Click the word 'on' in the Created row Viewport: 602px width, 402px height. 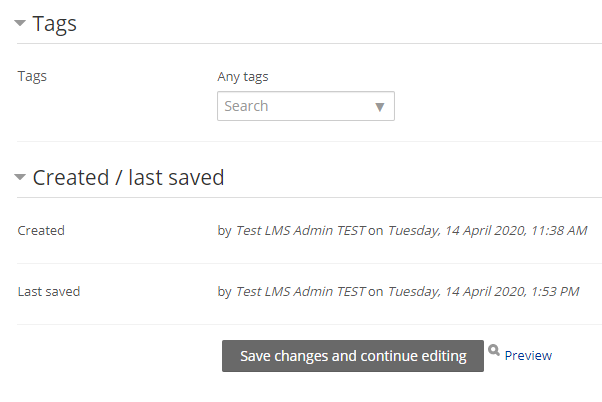tap(375, 231)
